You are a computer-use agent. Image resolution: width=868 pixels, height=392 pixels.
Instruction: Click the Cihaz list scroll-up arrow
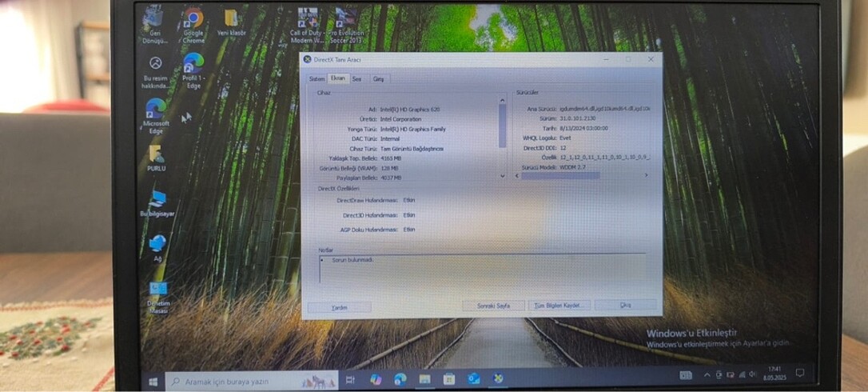[502, 100]
